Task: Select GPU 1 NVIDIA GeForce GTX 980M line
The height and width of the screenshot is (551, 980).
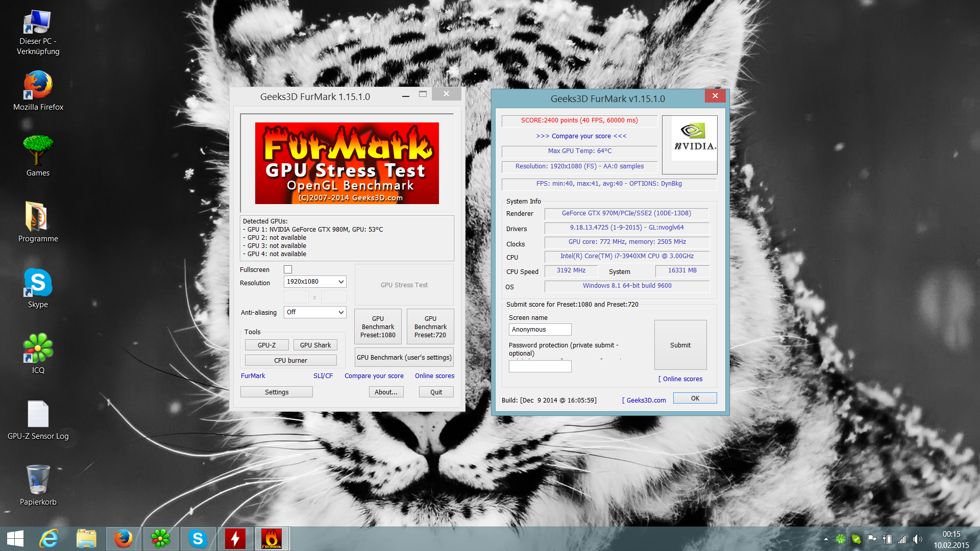Action: click(x=313, y=230)
